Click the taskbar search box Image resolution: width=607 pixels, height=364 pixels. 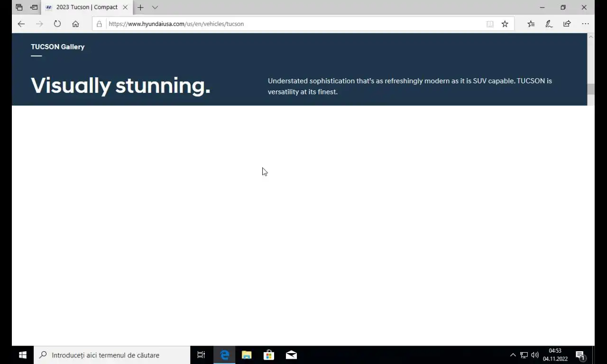(112, 355)
